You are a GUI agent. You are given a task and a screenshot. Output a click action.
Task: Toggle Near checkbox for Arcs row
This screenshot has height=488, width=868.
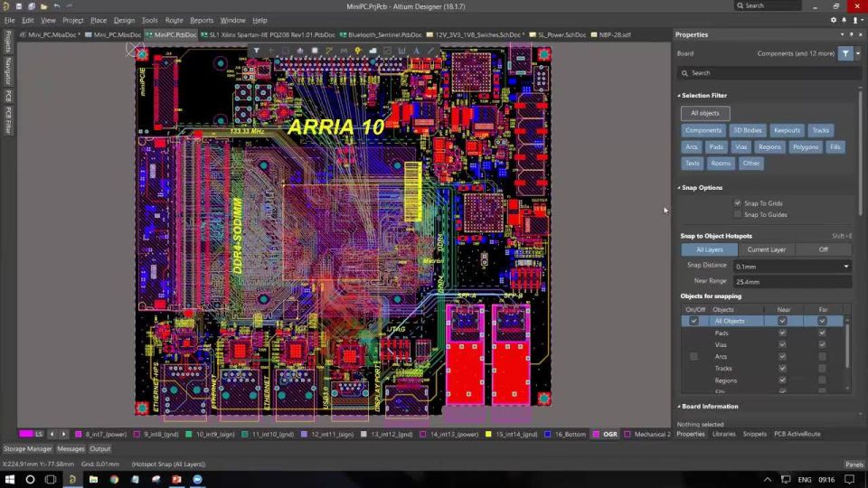[x=782, y=357]
